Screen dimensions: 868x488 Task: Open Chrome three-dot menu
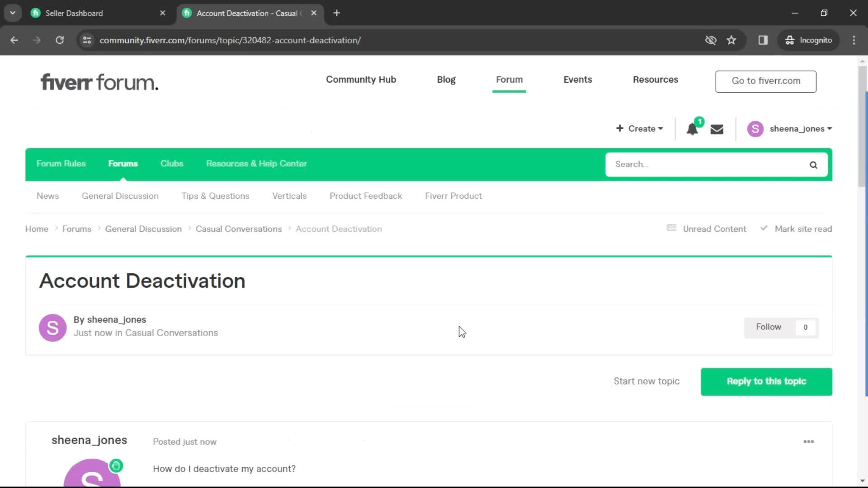point(854,40)
